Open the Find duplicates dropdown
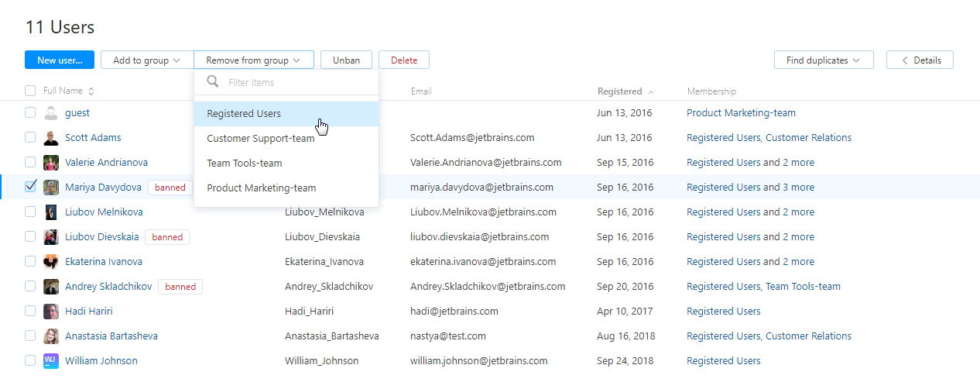This screenshot has height=389, width=980. click(824, 60)
